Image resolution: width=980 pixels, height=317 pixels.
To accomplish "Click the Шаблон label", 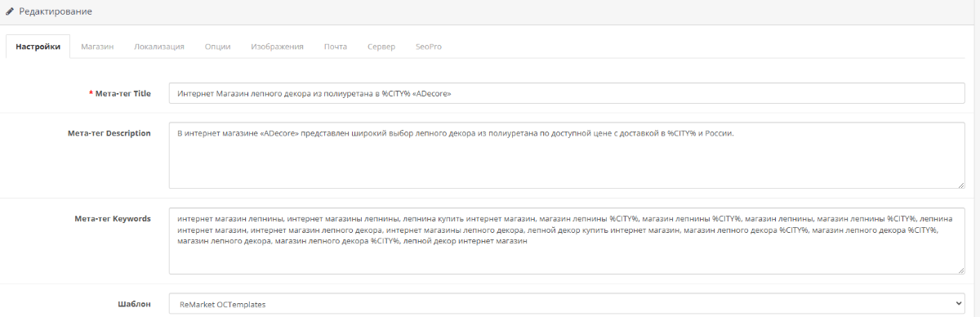I will point(134,304).
